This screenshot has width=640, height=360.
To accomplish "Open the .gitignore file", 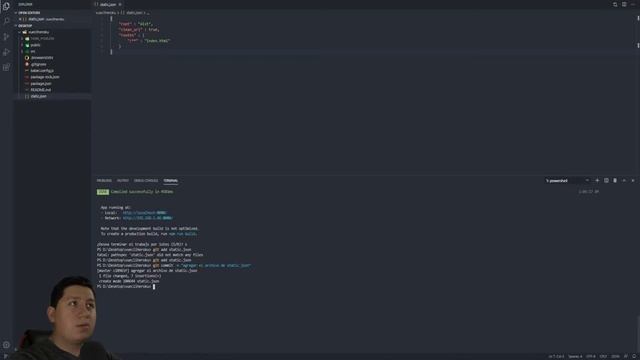I will click(38, 64).
